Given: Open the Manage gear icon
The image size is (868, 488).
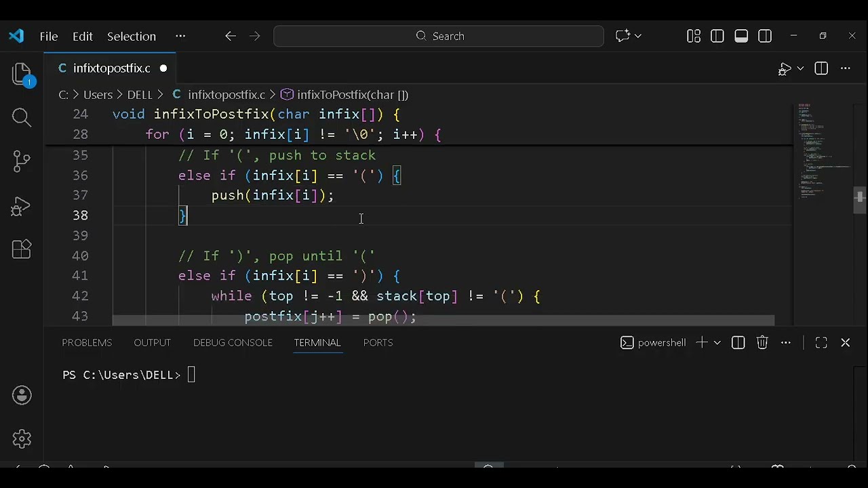Looking at the screenshot, I should tap(22, 439).
